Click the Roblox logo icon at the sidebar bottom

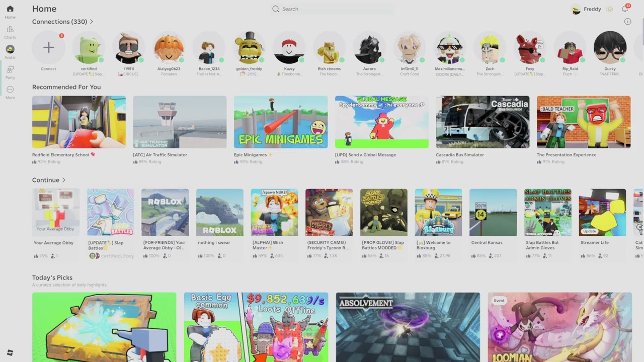[10, 353]
